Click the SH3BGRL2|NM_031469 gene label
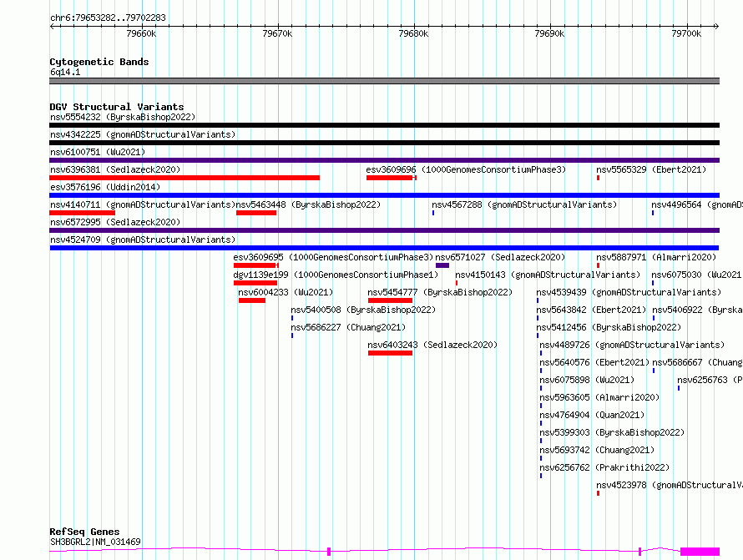 pyautogui.click(x=95, y=542)
